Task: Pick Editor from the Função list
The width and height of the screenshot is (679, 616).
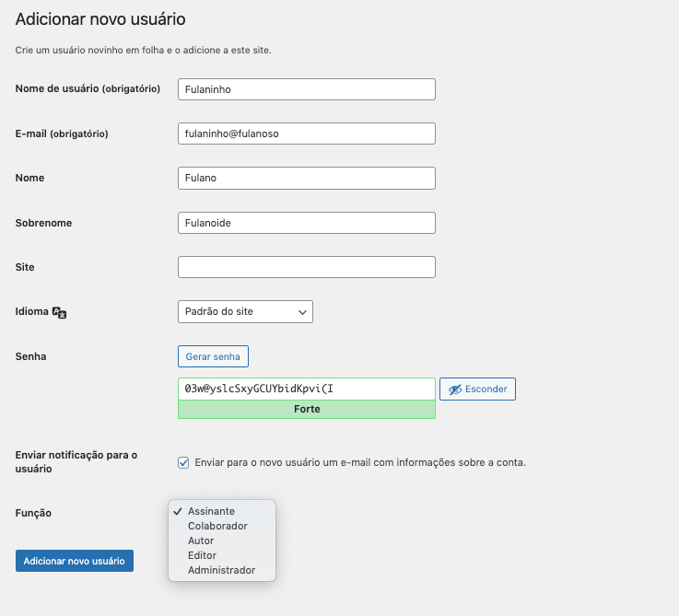Action: pyautogui.click(x=202, y=555)
